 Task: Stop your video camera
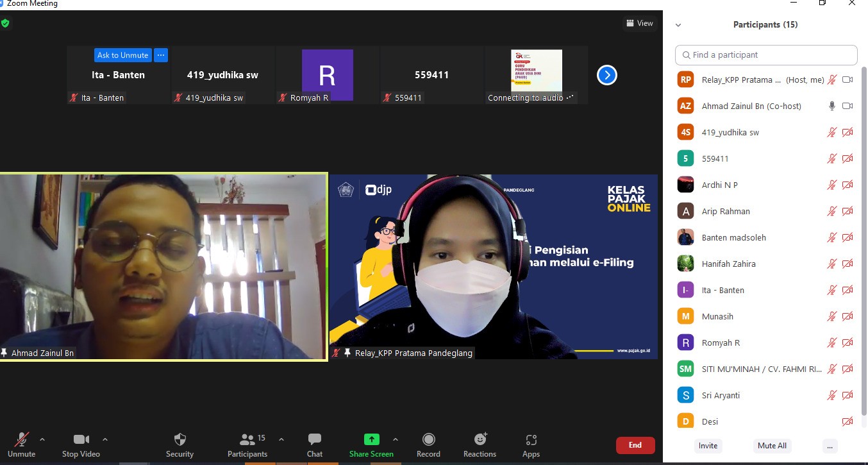pos(81,439)
